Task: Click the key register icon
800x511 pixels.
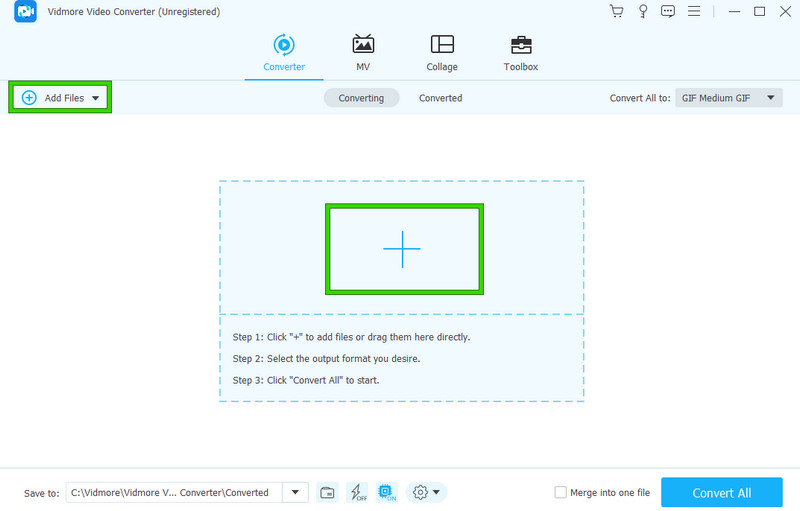Action: click(x=642, y=12)
